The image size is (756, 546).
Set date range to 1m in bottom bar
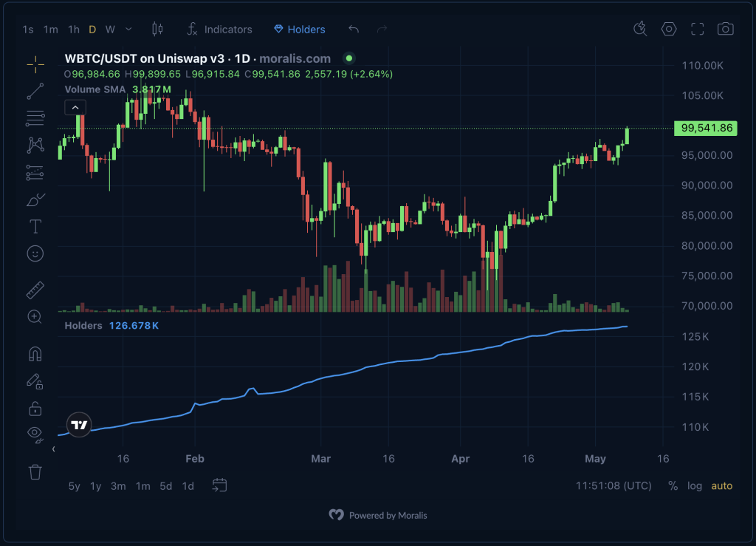tap(142, 485)
